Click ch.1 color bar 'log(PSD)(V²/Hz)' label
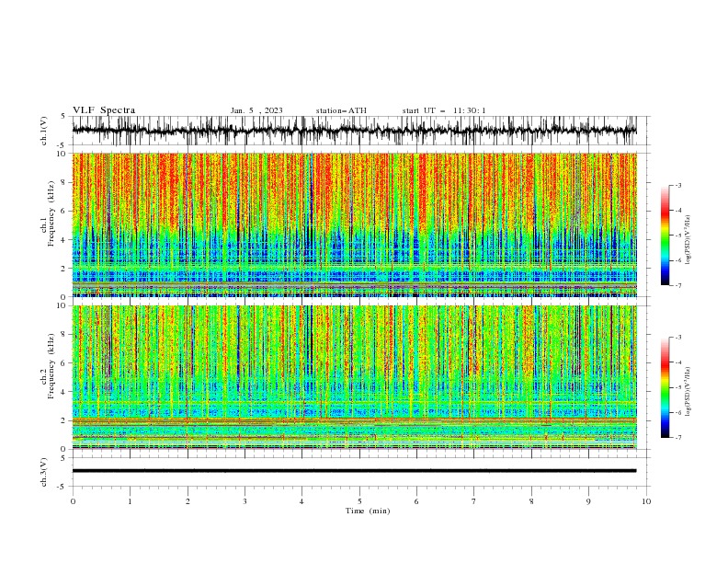The width and height of the screenshot is (728, 563). tap(688, 240)
